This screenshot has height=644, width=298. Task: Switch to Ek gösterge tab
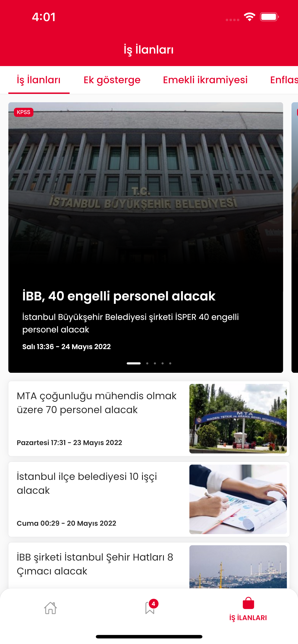(x=112, y=80)
